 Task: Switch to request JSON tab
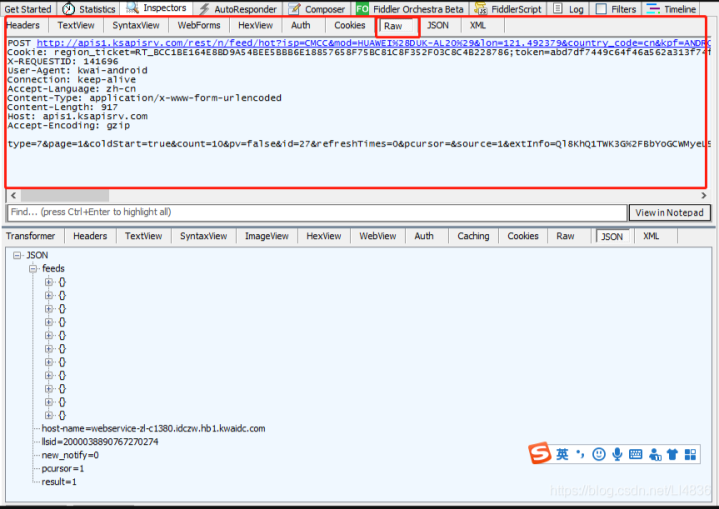coord(438,25)
